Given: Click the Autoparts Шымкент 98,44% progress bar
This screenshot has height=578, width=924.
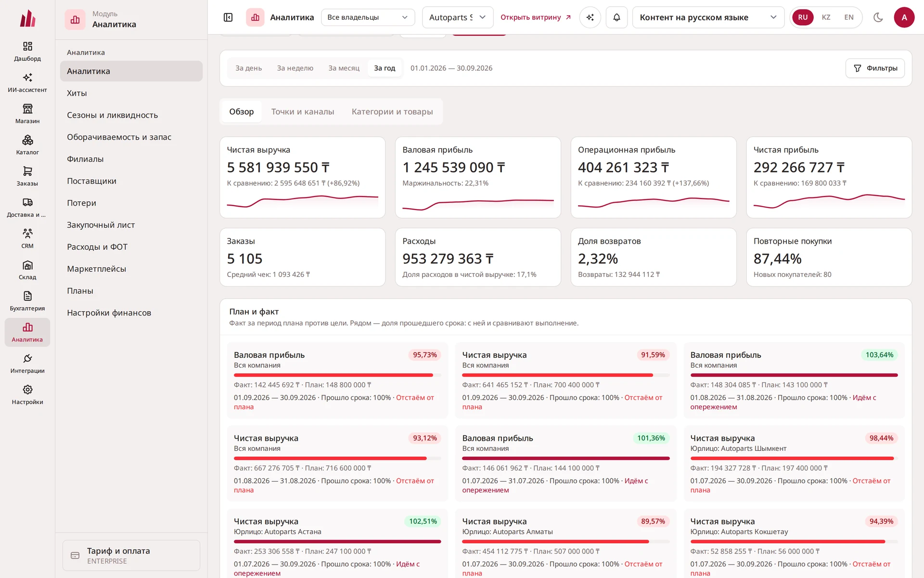Looking at the screenshot, I should [x=794, y=459].
